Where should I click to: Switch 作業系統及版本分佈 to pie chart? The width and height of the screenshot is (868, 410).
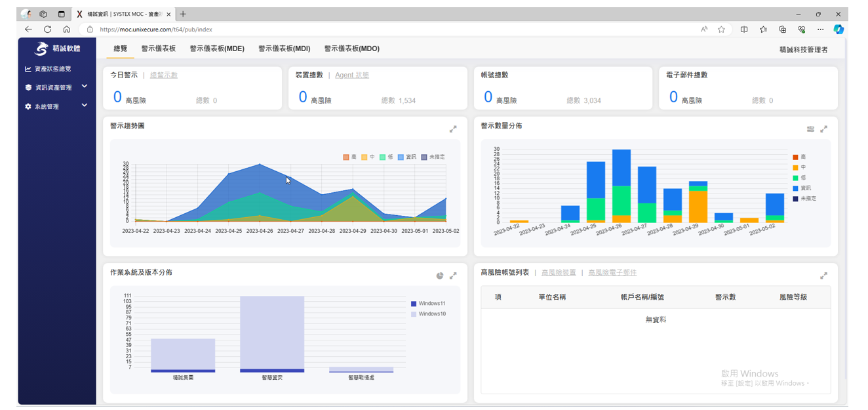pyautogui.click(x=440, y=276)
